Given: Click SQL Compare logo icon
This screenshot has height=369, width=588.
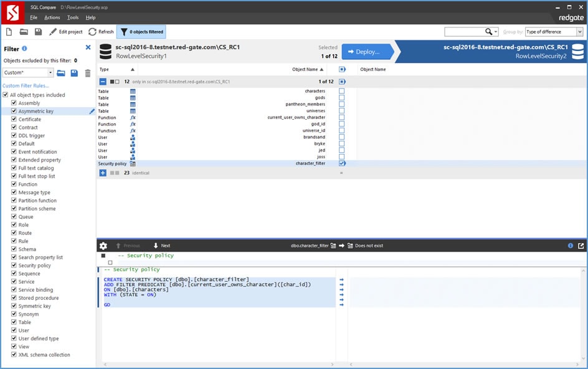Looking at the screenshot, I should click(12, 13).
